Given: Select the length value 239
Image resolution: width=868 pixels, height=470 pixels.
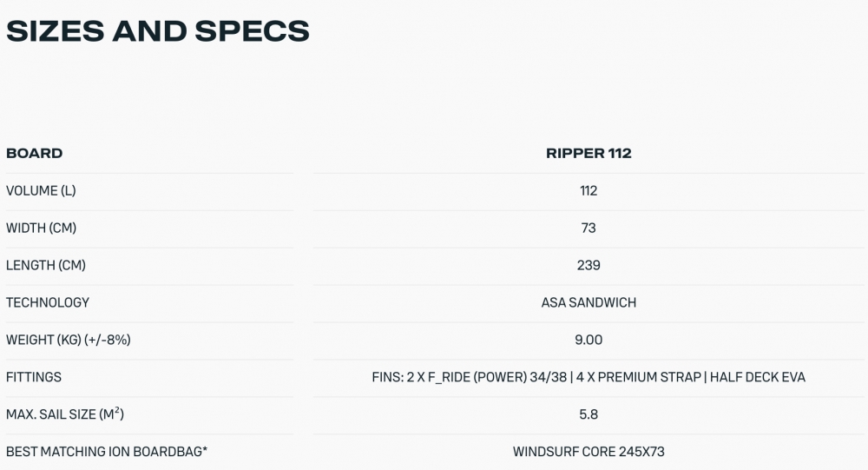Looking at the screenshot, I should click(x=589, y=266).
